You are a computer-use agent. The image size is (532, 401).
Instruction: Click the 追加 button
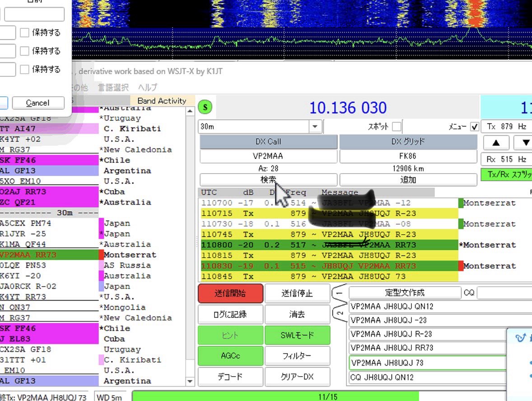(x=408, y=179)
